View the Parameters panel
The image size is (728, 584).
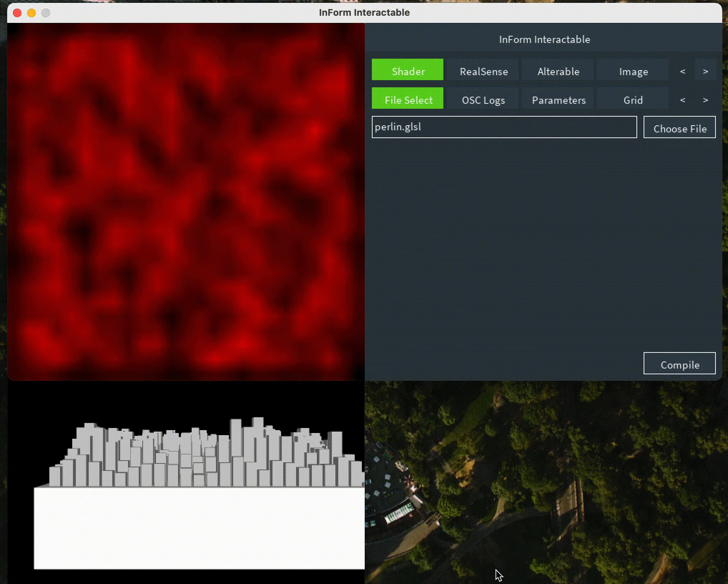[x=558, y=100]
